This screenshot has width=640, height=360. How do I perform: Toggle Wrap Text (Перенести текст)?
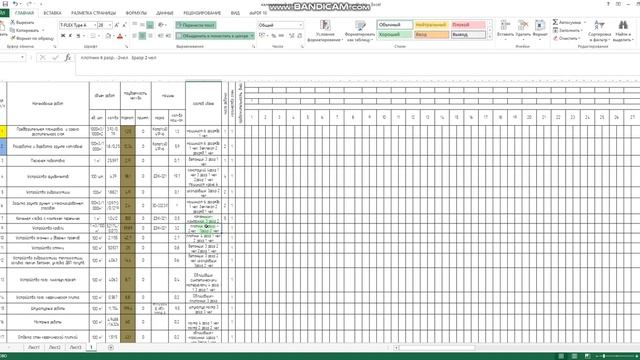[x=196, y=25]
